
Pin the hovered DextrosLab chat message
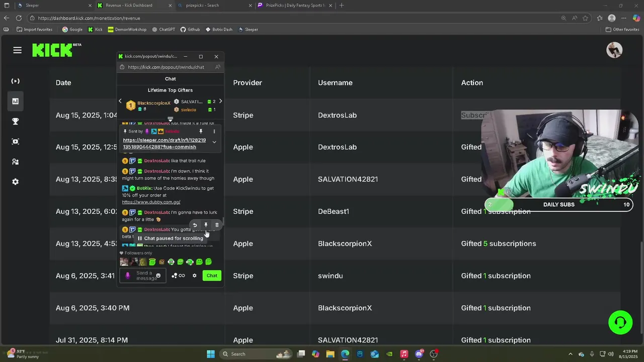click(x=206, y=225)
